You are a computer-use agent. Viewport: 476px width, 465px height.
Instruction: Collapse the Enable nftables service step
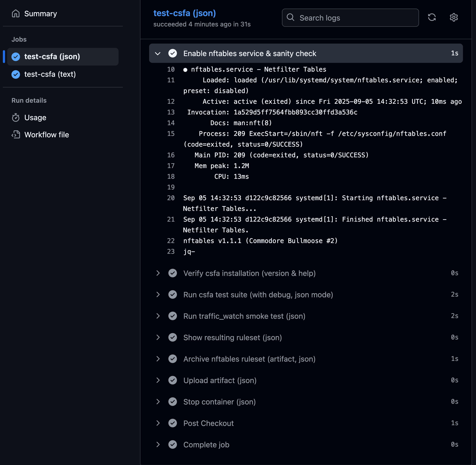[x=158, y=54]
